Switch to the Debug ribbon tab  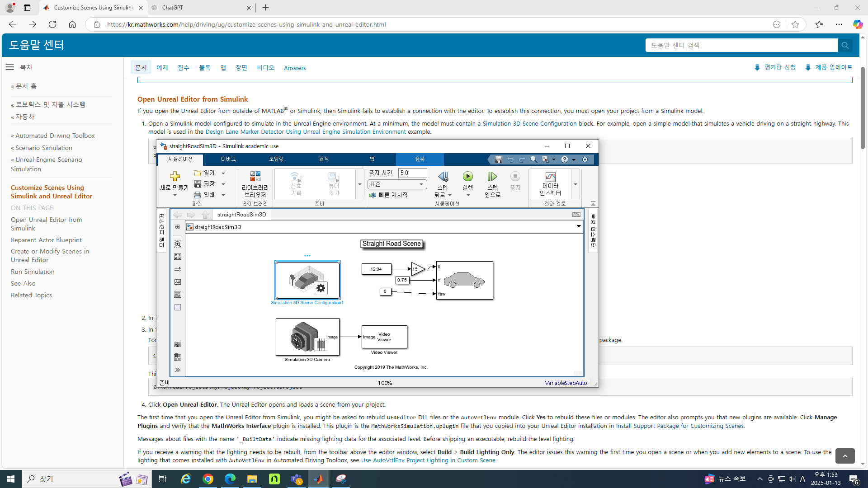(228, 159)
